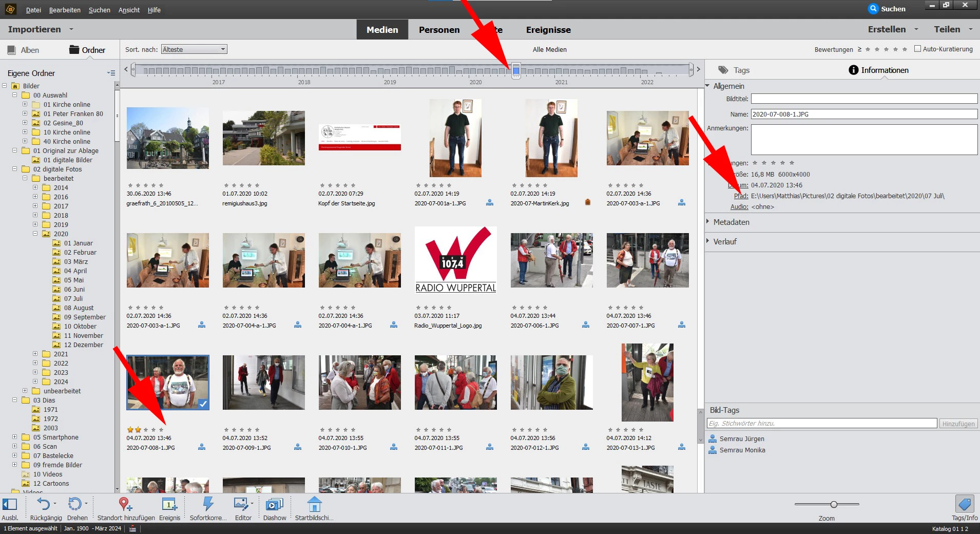Click the status bar catalog icon
Image resolution: width=980 pixels, height=534 pixels.
(x=132, y=528)
